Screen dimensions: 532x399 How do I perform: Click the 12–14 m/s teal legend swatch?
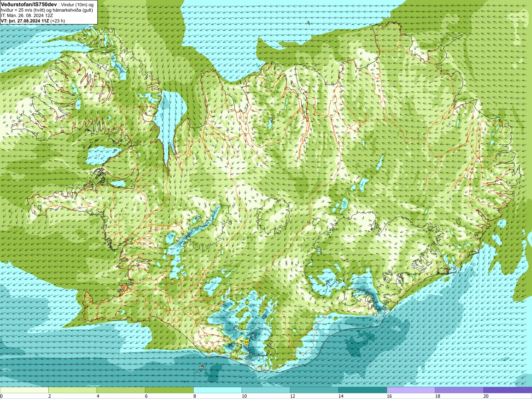click(314, 390)
